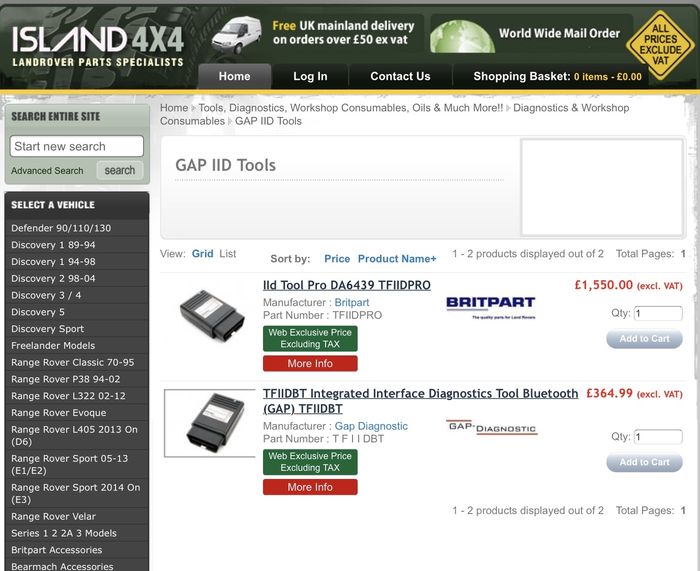Select Discovery 5 vehicle
This screenshot has width=700, height=571.
point(77,312)
